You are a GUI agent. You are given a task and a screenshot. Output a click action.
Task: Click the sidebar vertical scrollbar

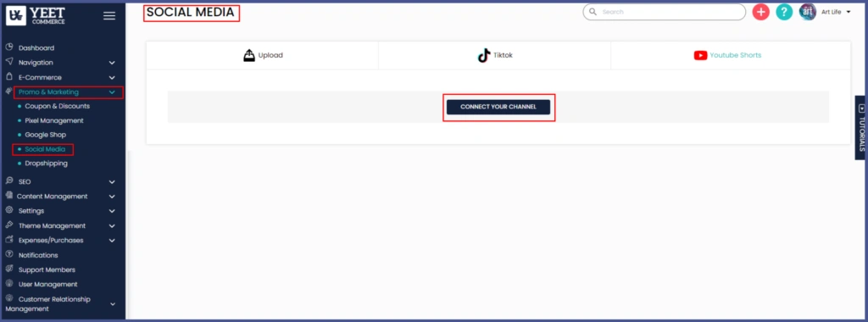point(128,235)
